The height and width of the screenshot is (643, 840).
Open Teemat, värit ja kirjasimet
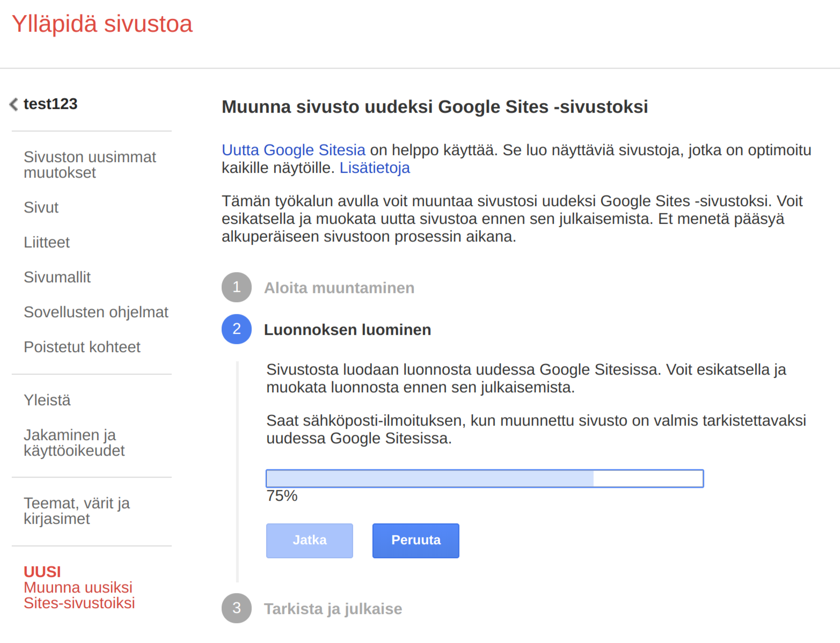[77, 511]
